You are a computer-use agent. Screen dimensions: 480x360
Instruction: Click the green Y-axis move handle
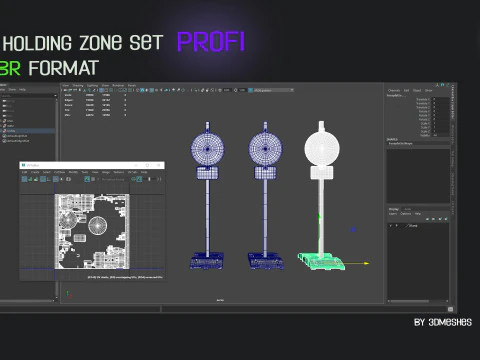(x=319, y=217)
